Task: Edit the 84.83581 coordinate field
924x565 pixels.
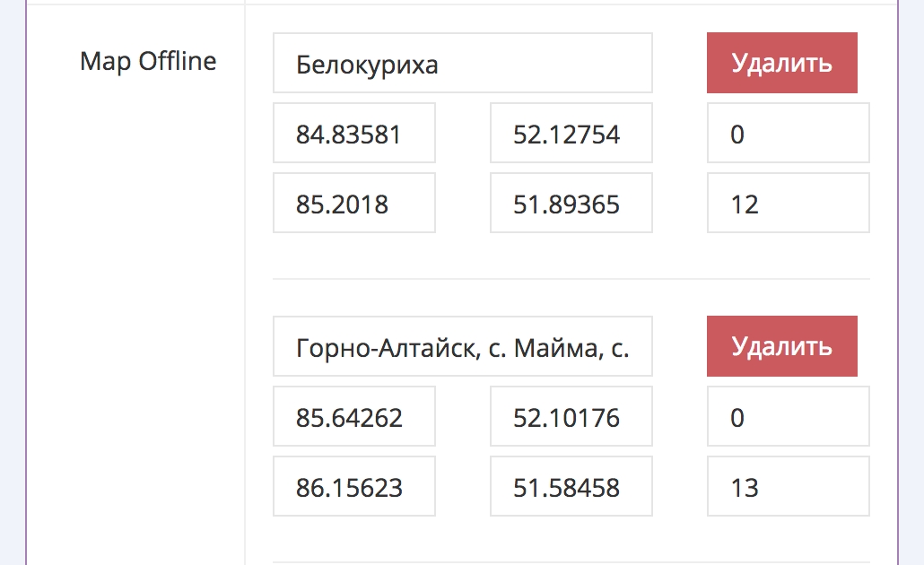Action: pyautogui.click(x=353, y=134)
